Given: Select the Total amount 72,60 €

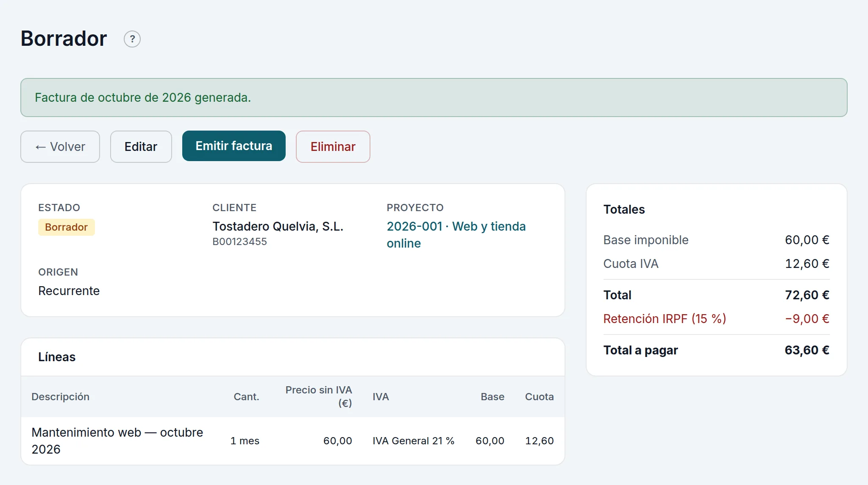Looking at the screenshot, I should coord(807,295).
